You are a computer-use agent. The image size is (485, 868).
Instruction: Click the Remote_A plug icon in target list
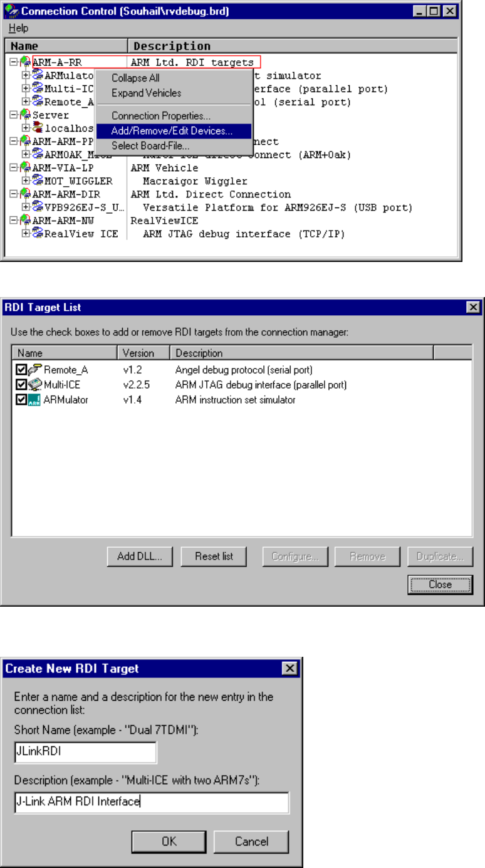pyautogui.click(x=34, y=370)
